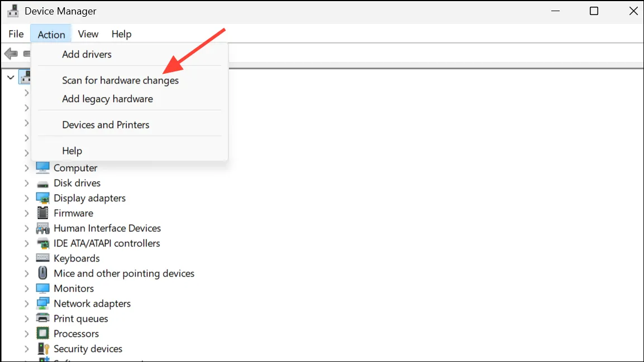Expand the Disk drives node

pyautogui.click(x=27, y=184)
